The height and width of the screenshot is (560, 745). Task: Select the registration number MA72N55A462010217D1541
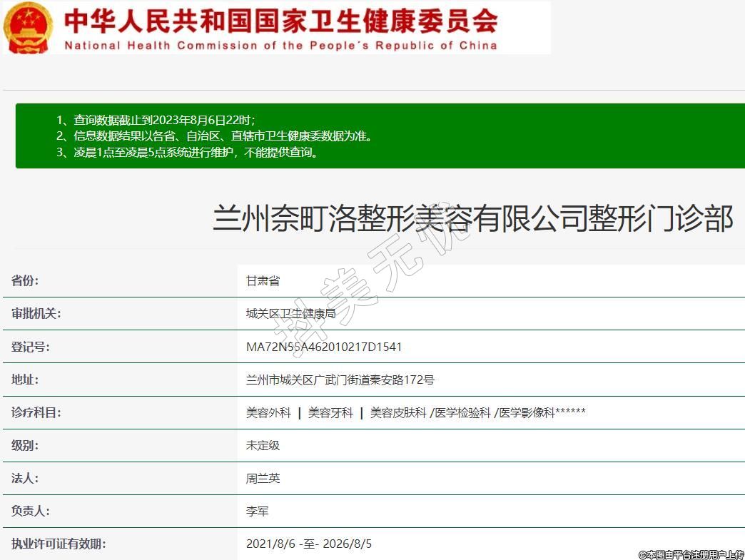pyautogui.click(x=324, y=347)
